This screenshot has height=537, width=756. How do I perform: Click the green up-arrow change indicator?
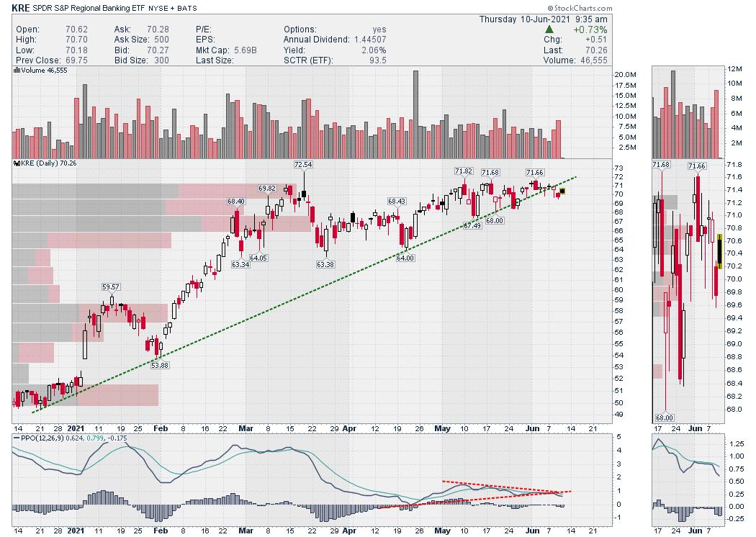coord(549,30)
